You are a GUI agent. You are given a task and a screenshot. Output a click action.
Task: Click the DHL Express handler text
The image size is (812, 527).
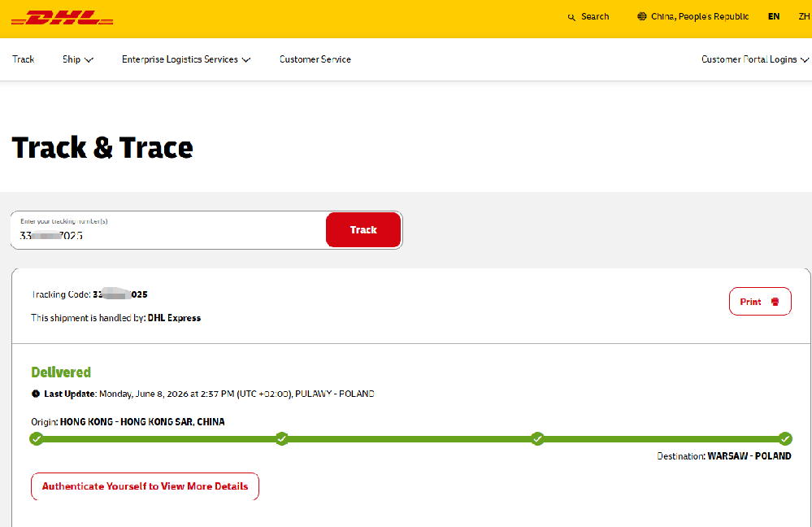point(174,318)
